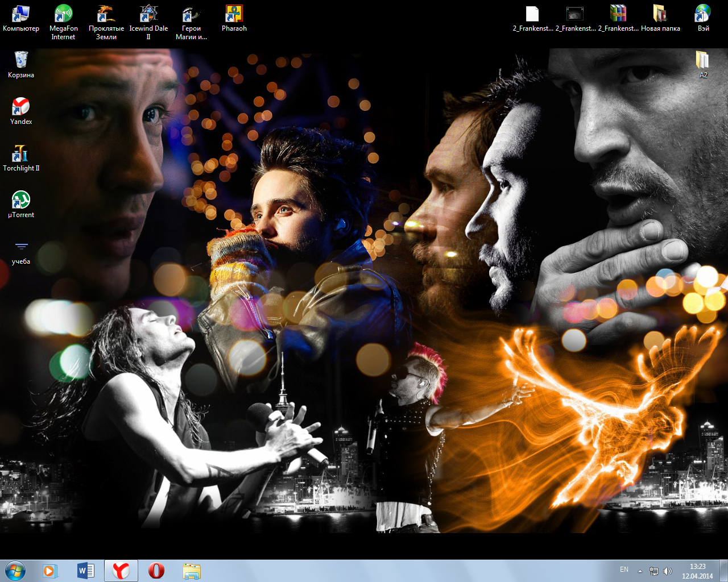The image size is (728, 582).
Task: Select the Pharaoh game shortcut
Action: pos(234,19)
